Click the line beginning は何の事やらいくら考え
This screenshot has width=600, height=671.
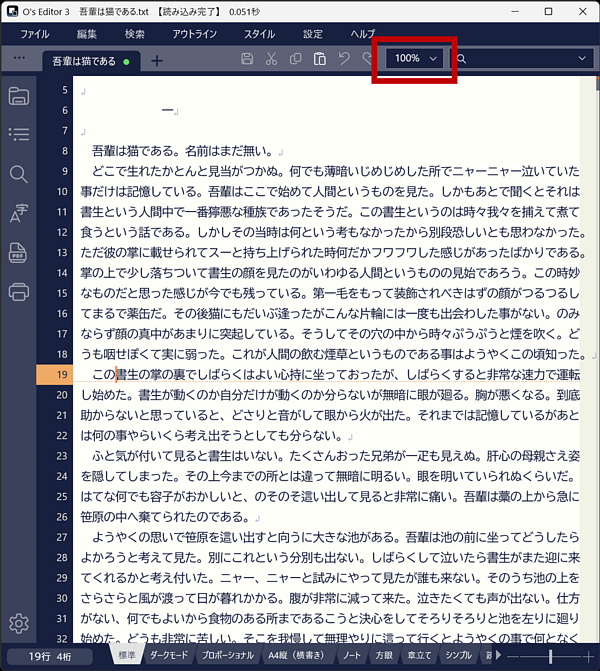pyautogui.click(x=213, y=436)
